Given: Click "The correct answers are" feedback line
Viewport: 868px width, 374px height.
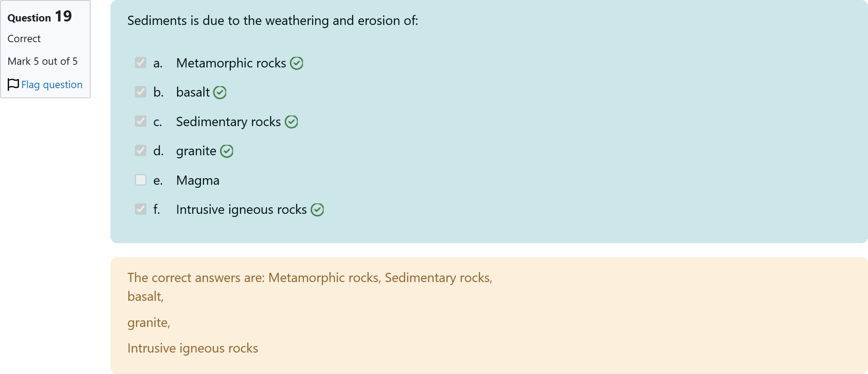Looking at the screenshot, I should 310,278.
